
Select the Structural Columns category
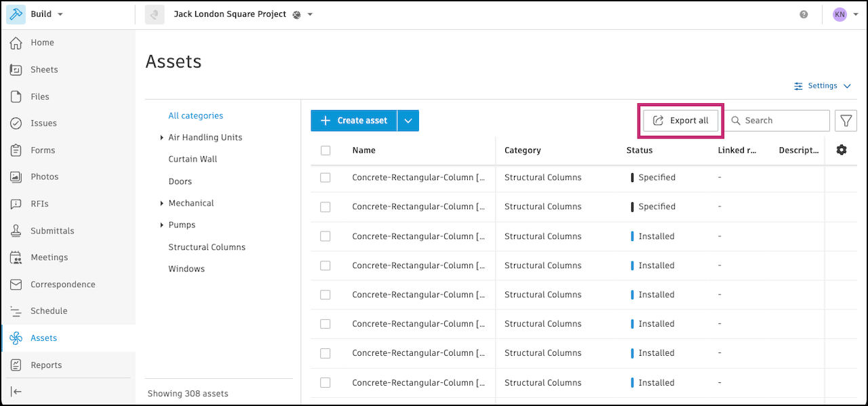tap(207, 247)
